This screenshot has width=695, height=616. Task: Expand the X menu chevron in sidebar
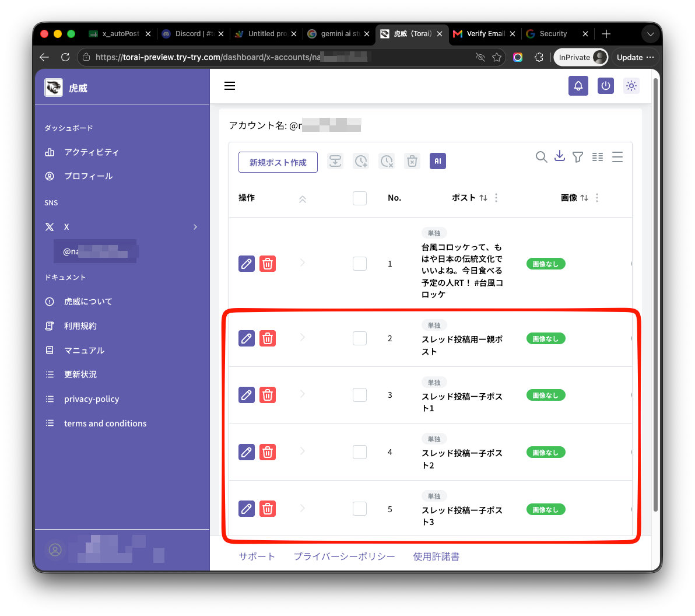click(195, 226)
